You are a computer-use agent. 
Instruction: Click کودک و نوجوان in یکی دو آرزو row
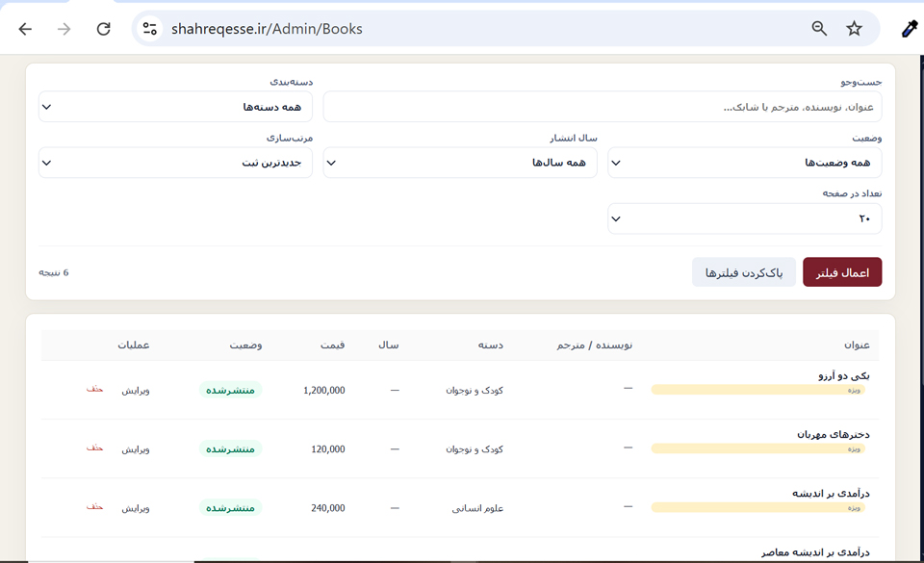tap(475, 391)
